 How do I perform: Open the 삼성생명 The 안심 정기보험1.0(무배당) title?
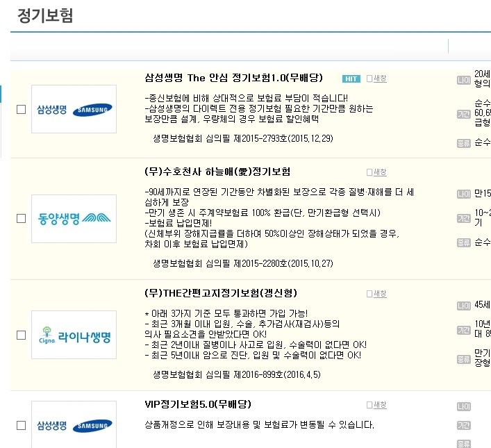pos(233,78)
